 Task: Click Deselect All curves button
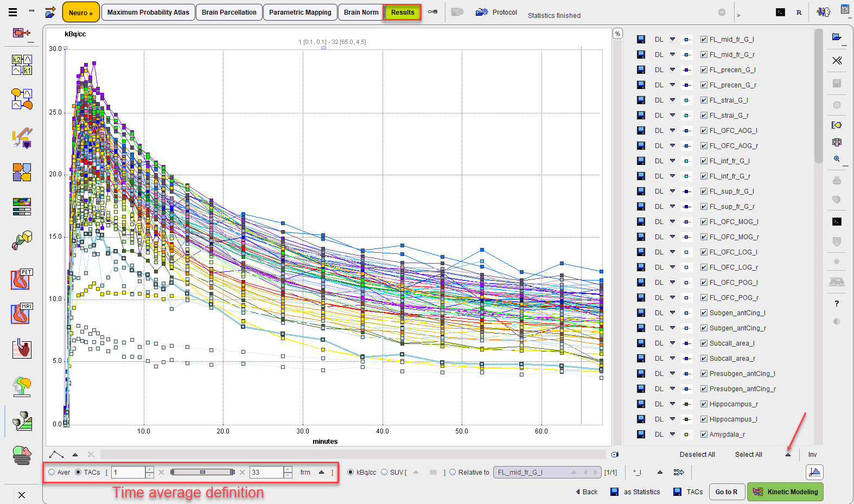pyautogui.click(x=697, y=455)
